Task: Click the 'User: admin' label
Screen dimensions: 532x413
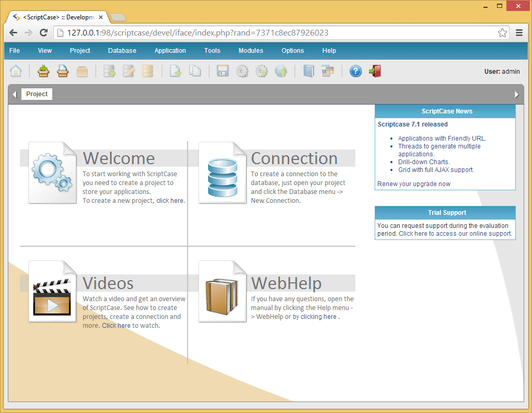Action: [502, 72]
